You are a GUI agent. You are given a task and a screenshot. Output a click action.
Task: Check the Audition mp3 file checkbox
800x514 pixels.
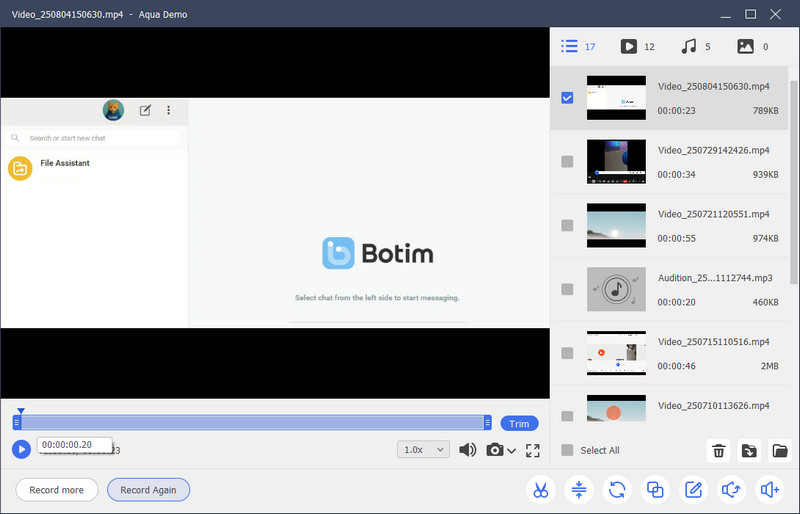567,289
